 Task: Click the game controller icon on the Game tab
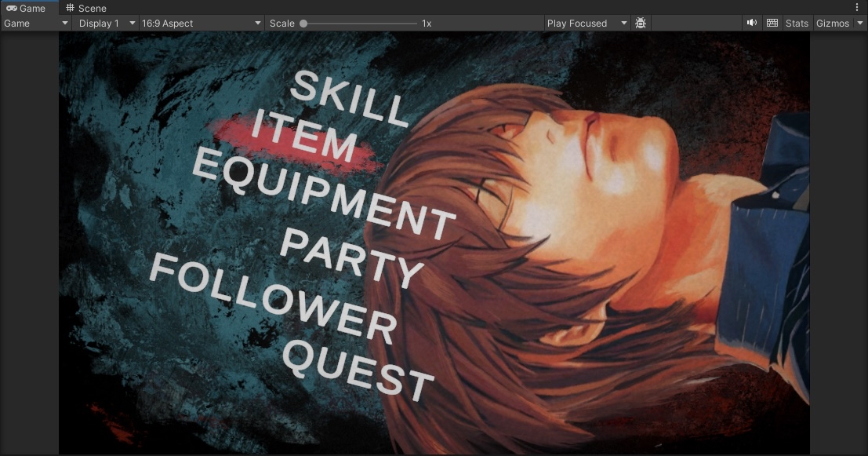click(x=13, y=8)
